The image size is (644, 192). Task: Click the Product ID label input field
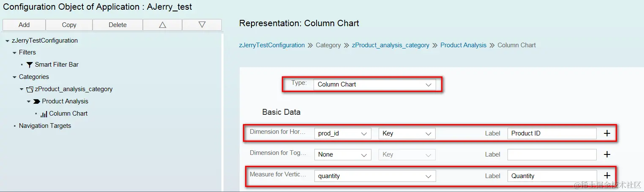(x=551, y=133)
